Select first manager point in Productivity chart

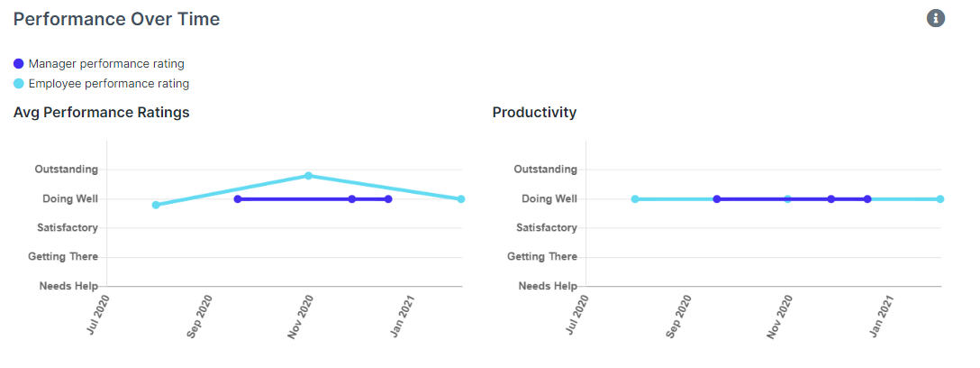point(717,199)
